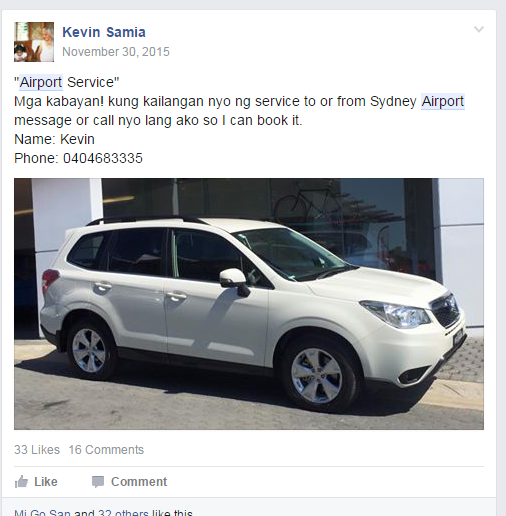Click the Comment label text
Screen dimensions: 506x516
pos(139,482)
